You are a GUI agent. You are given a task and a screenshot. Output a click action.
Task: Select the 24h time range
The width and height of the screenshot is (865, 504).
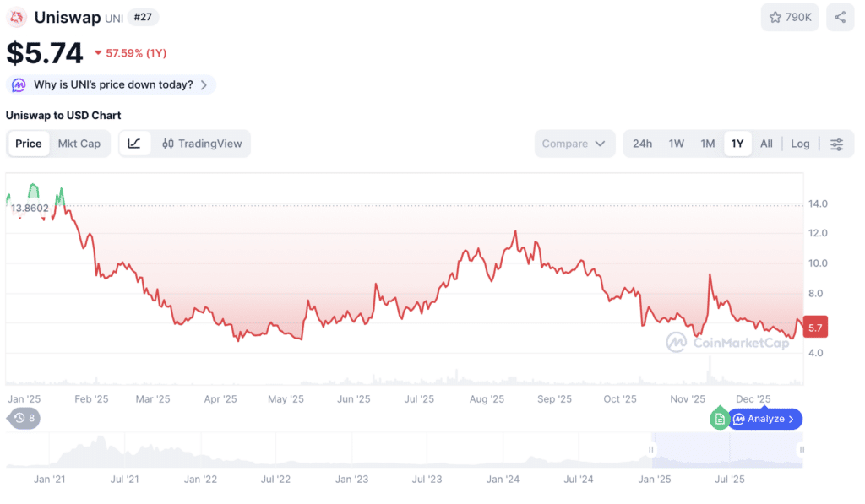click(x=642, y=144)
